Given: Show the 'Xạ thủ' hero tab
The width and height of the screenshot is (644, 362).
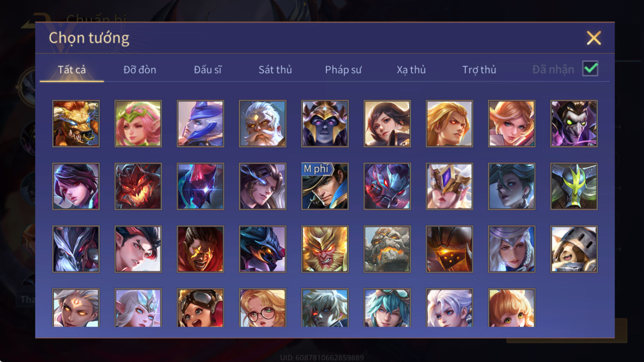Looking at the screenshot, I should (411, 70).
